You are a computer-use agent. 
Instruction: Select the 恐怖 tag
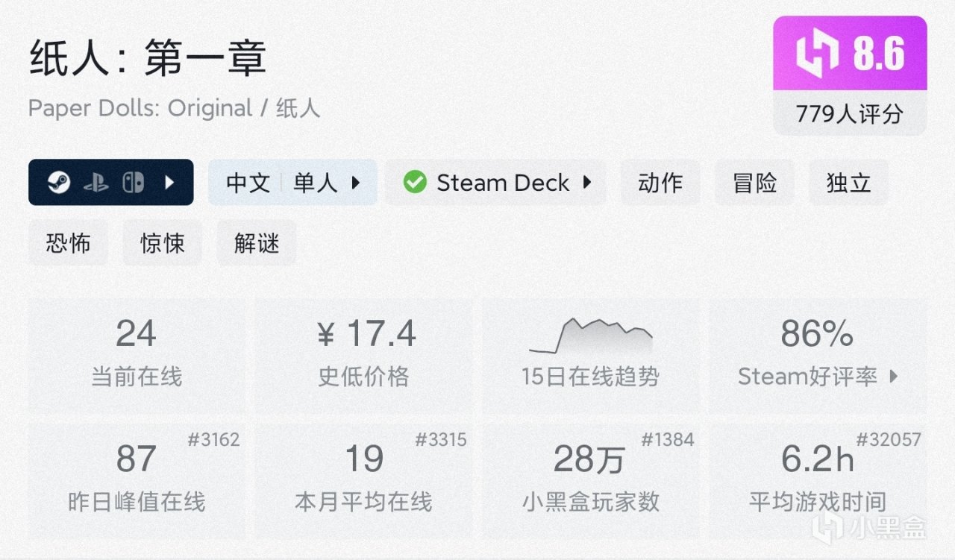tap(68, 243)
